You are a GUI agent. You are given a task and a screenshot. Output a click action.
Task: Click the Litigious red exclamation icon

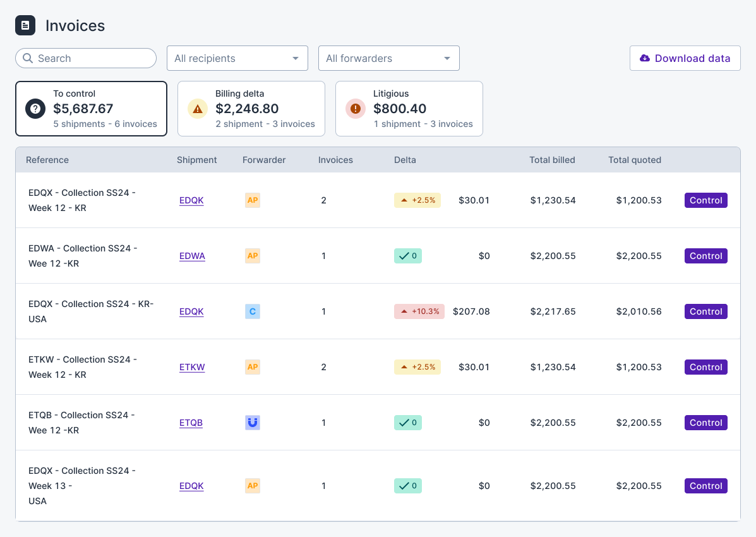(x=356, y=109)
